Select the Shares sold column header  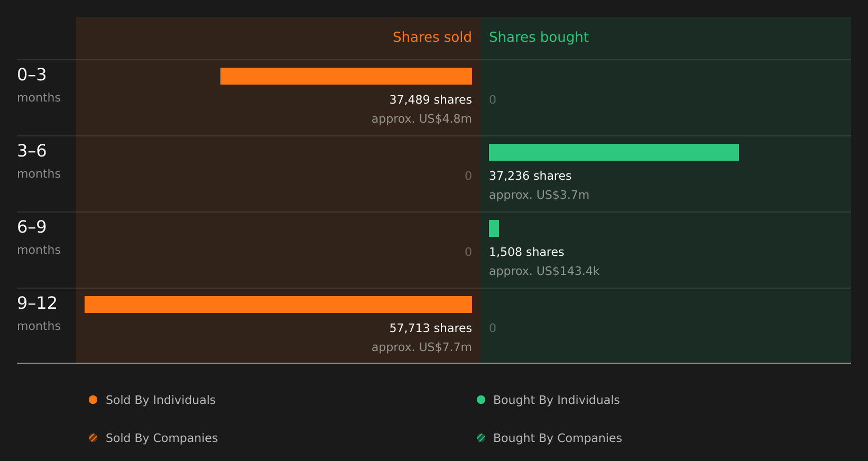coord(432,37)
